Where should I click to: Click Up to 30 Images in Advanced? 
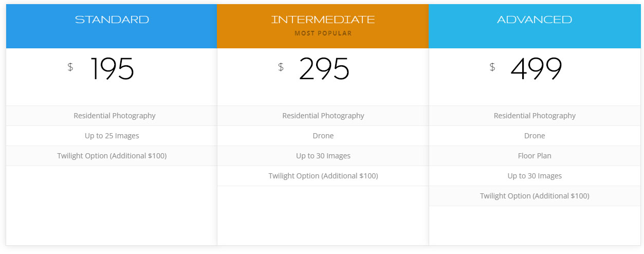coord(535,176)
